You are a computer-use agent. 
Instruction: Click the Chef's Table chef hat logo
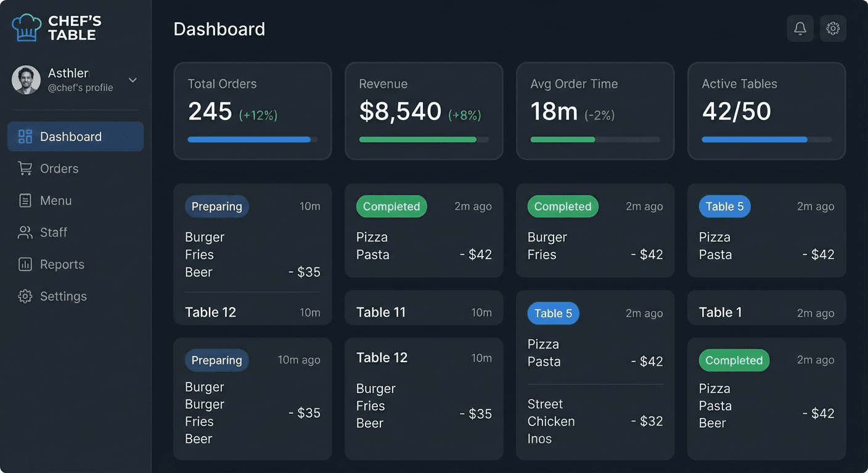click(x=26, y=26)
